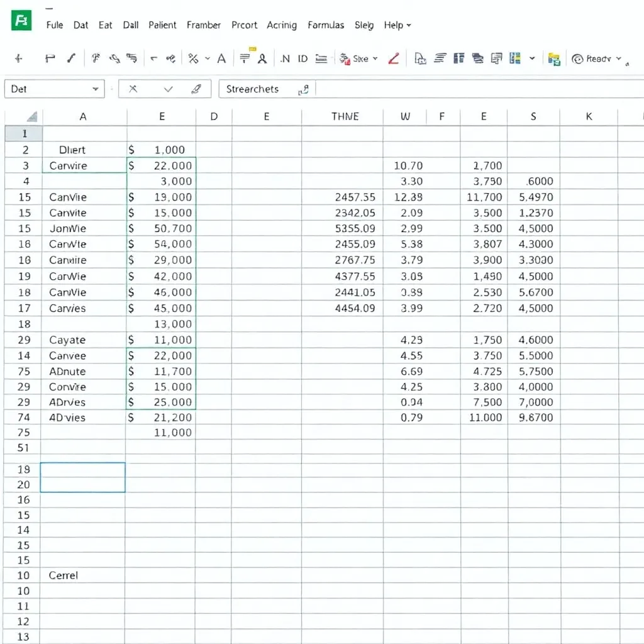Viewport: 644px width, 644px height.
Task: Confirm entry with the checkmark icon
Action: coord(168,89)
